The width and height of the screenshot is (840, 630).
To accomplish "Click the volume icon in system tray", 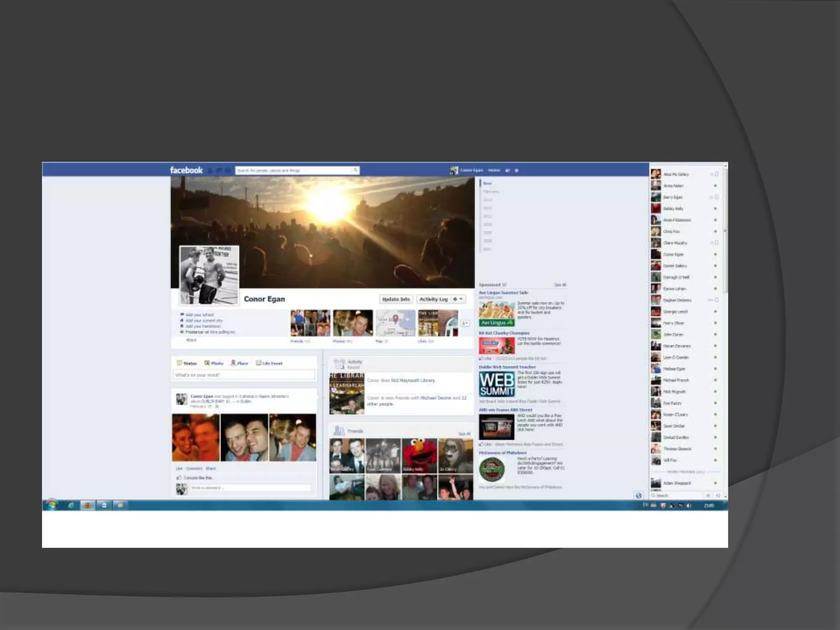I will pyautogui.click(x=689, y=505).
